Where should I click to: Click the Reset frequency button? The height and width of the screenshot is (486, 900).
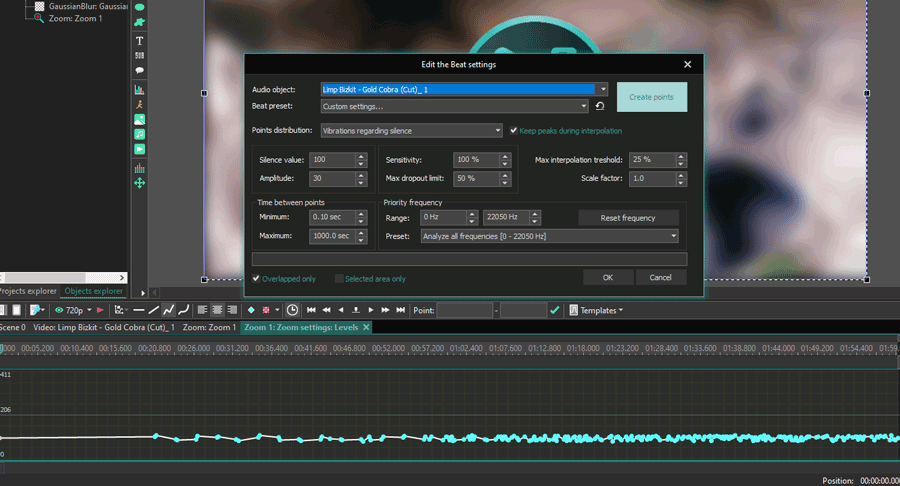628,218
